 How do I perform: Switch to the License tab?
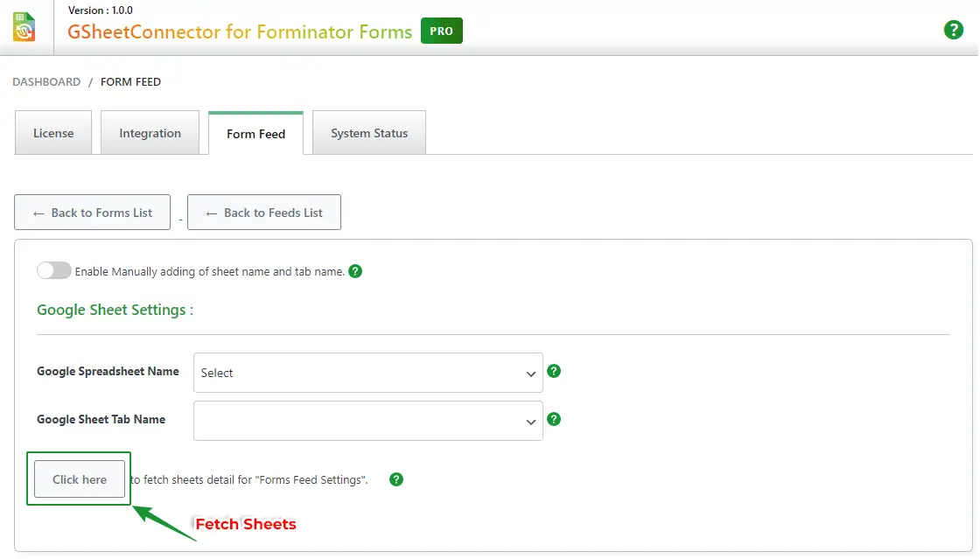point(53,133)
